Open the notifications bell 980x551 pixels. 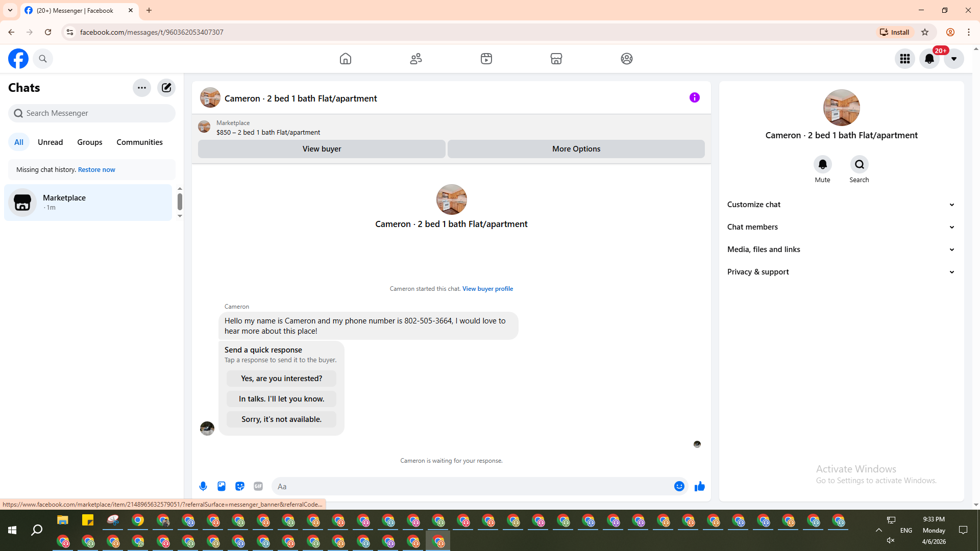coord(929,59)
